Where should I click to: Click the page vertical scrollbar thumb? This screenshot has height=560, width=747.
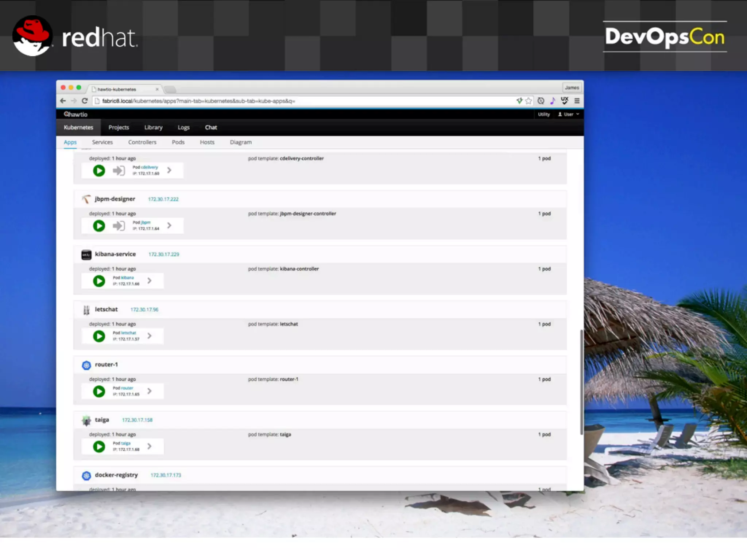click(581, 382)
